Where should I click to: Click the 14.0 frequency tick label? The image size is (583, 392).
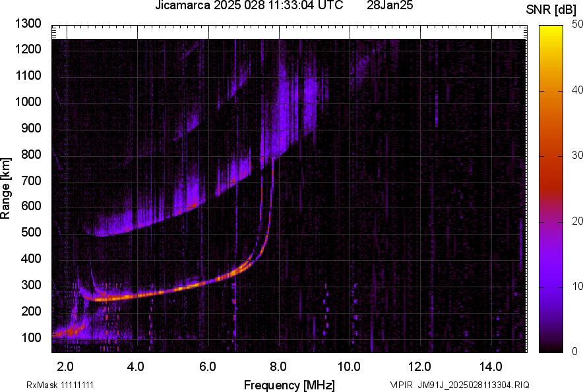pyautogui.click(x=491, y=366)
